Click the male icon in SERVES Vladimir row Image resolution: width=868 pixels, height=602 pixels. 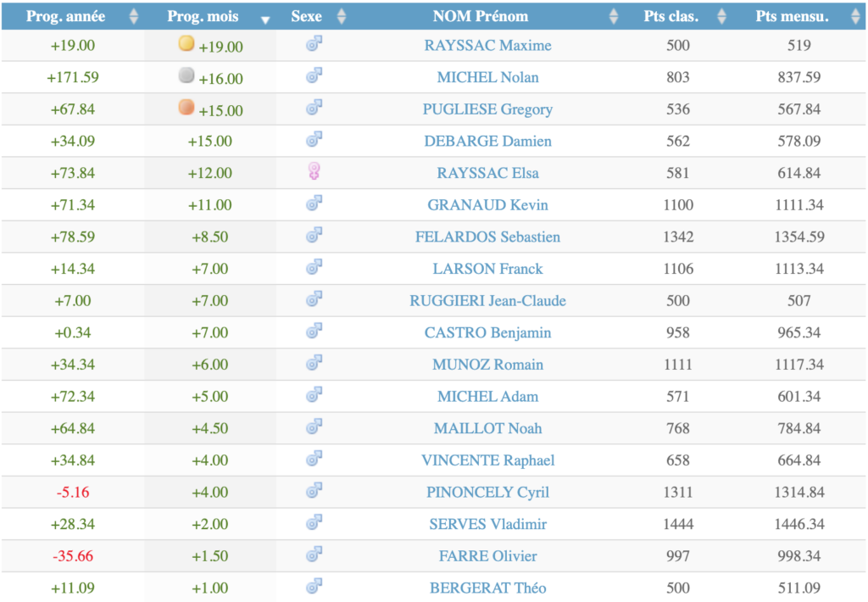pyautogui.click(x=314, y=522)
